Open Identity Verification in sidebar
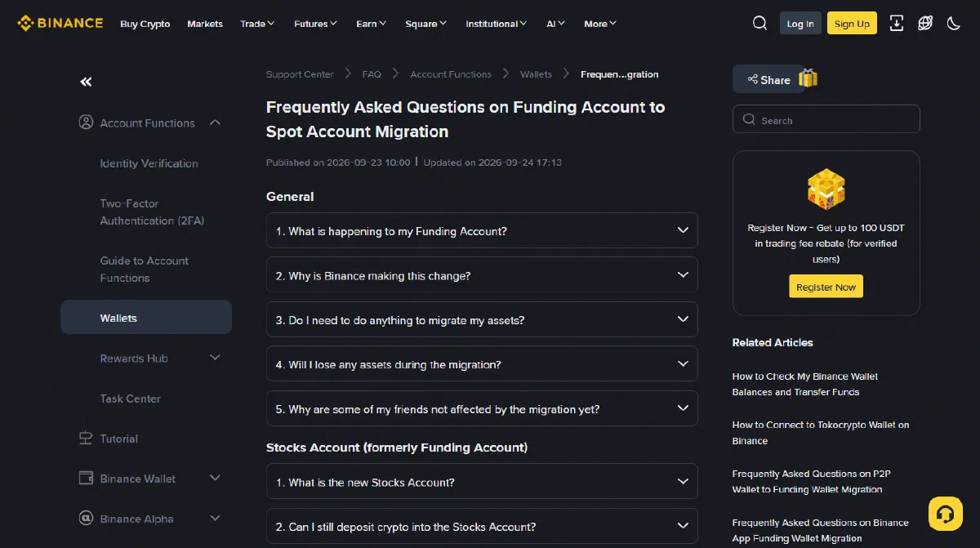980x548 pixels. pyautogui.click(x=149, y=163)
